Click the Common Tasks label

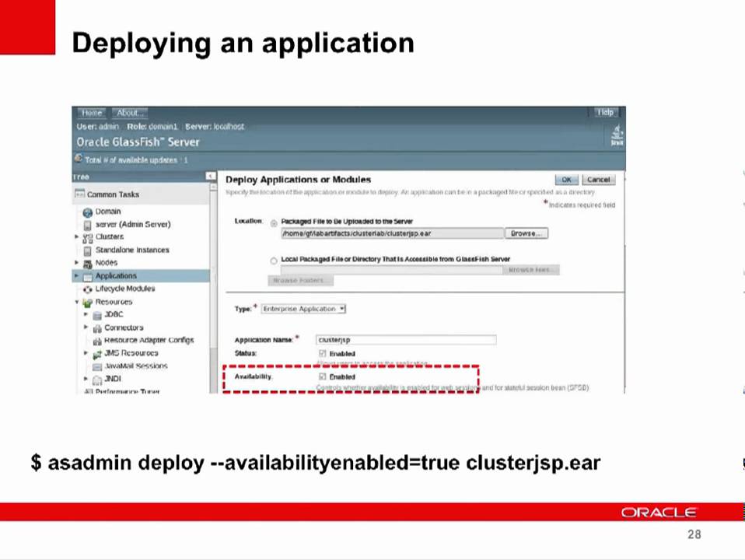[113, 194]
